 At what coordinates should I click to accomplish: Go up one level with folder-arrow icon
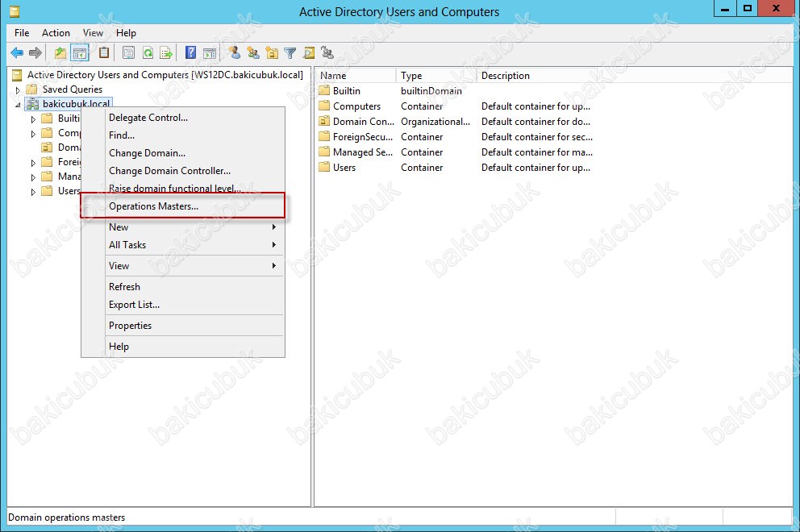pos(60,52)
